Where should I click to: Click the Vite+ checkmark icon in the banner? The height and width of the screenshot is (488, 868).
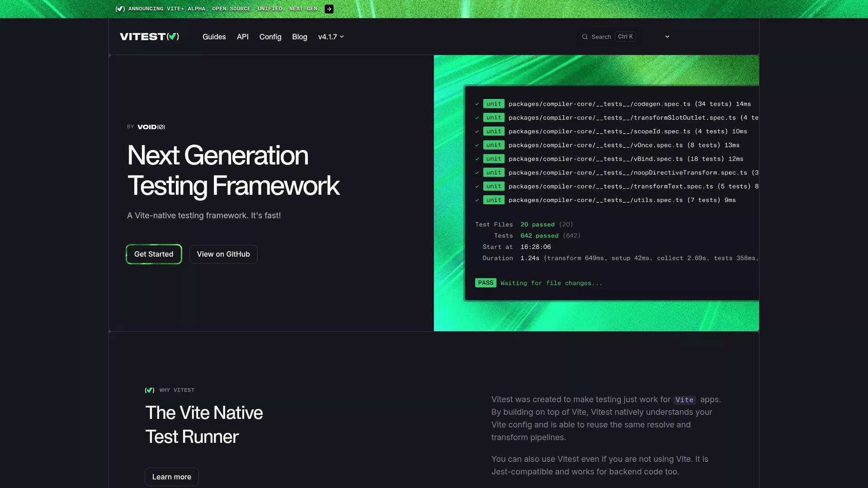[x=120, y=9]
